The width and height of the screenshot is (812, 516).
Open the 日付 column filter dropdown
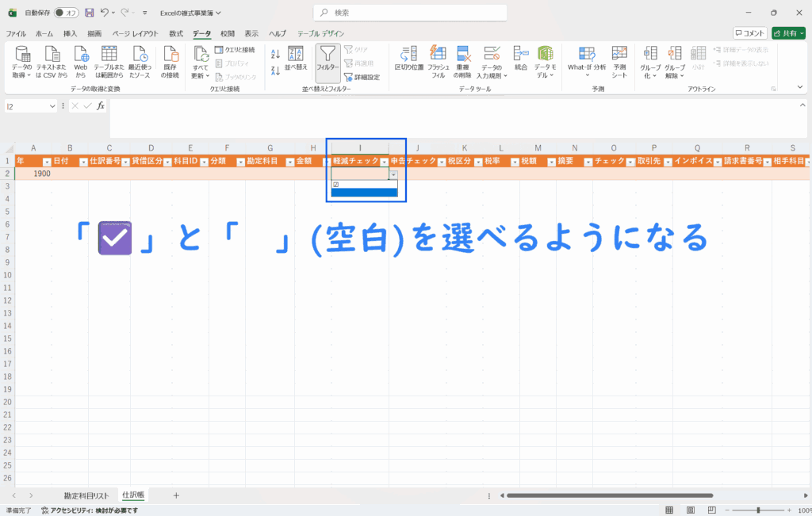(83, 162)
